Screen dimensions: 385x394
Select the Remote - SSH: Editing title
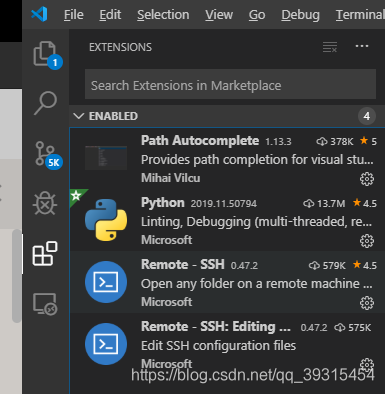click(216, 327)
